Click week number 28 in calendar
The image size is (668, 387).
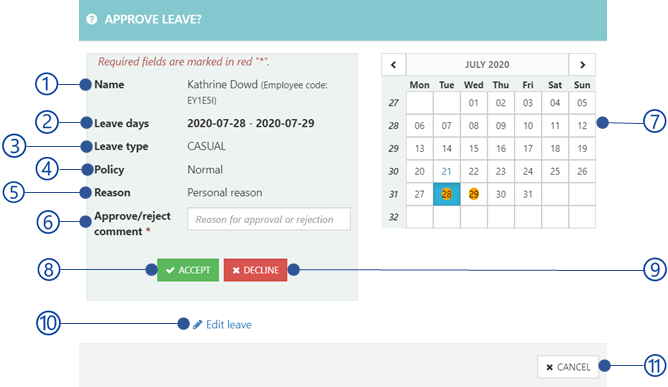[393, 126]
